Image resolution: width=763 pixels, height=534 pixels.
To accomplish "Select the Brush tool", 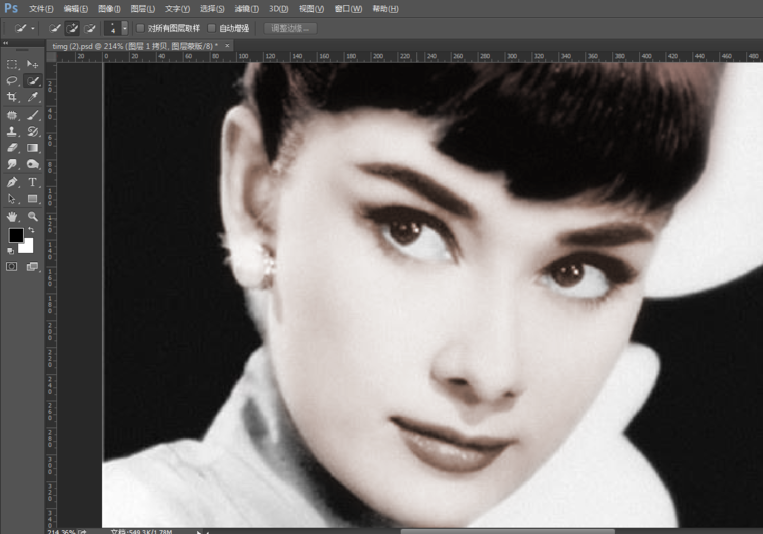I will tap(33, 115).
